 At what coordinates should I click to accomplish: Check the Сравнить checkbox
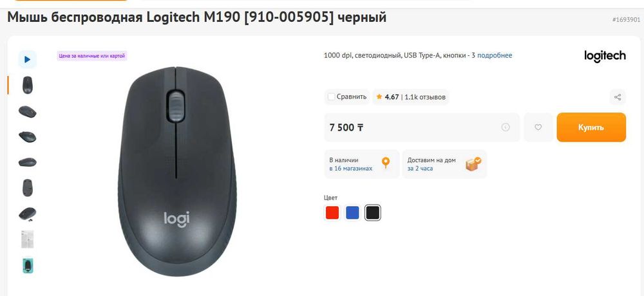click(331, 97)
